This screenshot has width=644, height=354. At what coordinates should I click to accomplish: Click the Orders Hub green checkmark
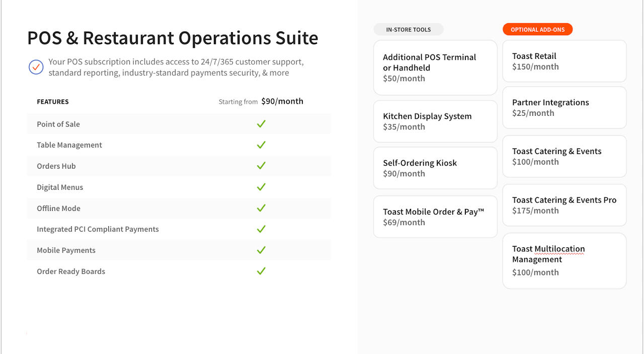coord(261,166)
